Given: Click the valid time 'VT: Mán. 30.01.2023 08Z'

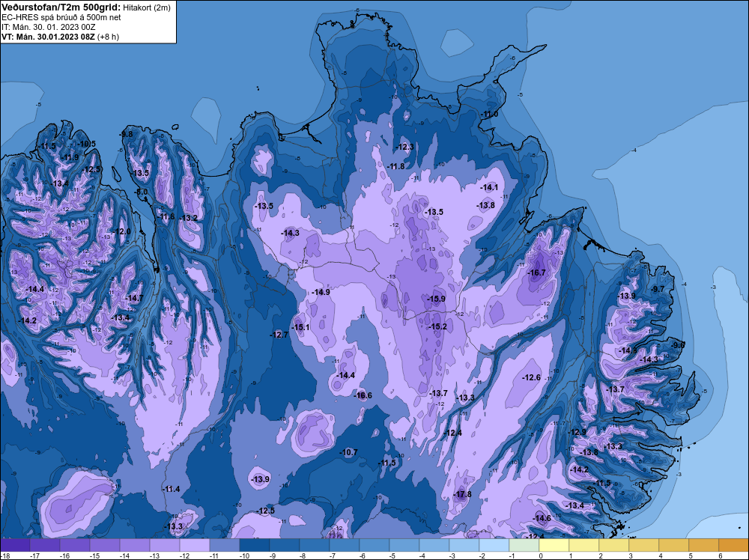Looking at the screenshot, I should pyautogui.click(x=48, y=37).
